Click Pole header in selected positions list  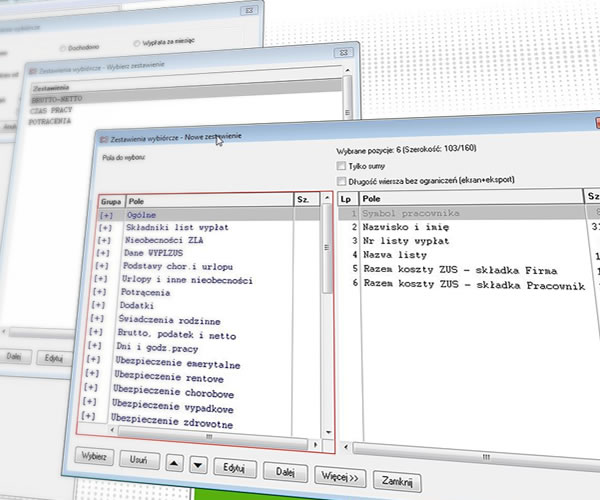point(471,198)
